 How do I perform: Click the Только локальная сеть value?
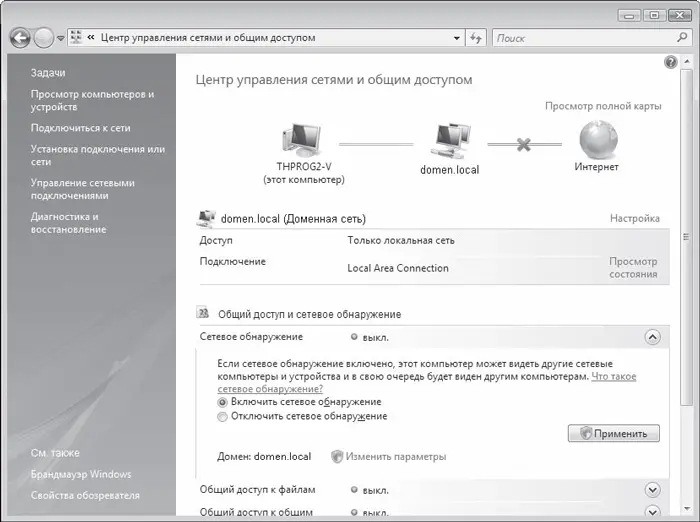tap(401, 240)
